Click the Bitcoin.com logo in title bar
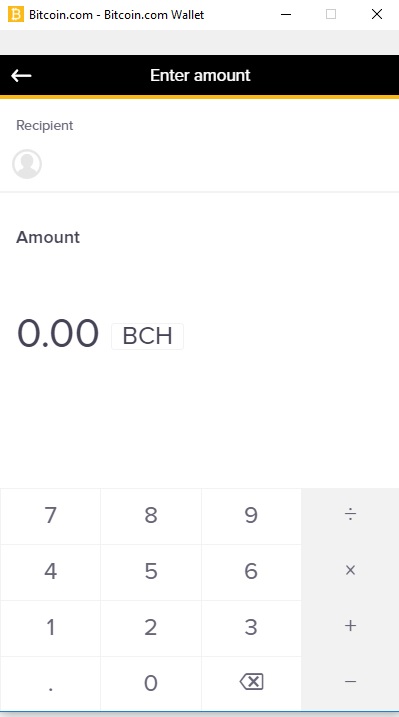Image resolution: width=399 pixels, height=717 pixels. 16,14
